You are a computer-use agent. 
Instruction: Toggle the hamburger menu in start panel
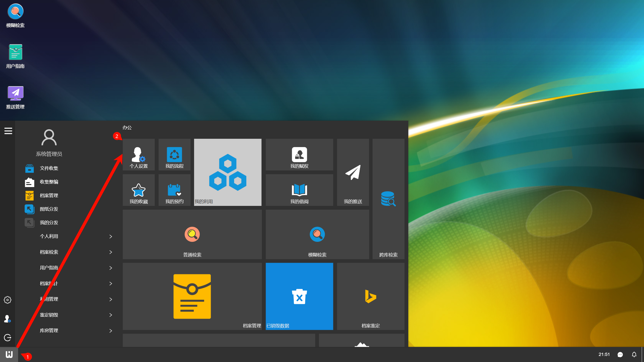(x=8, y=131)
